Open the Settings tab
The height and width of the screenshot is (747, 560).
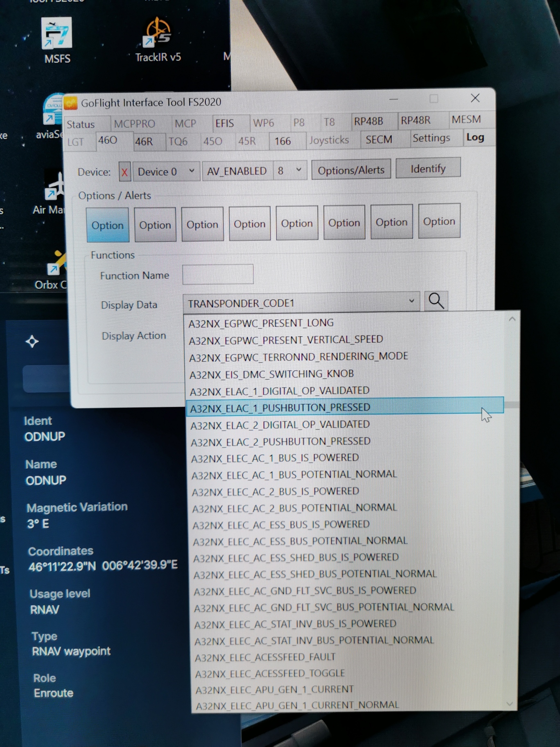431,138
